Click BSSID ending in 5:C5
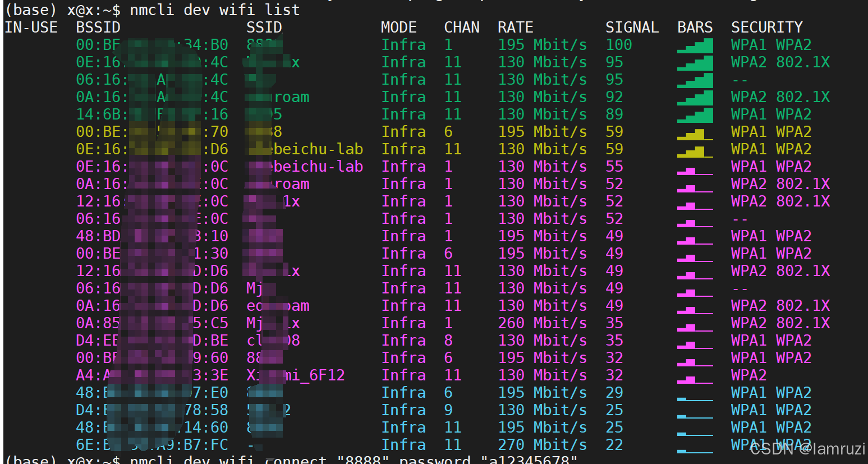The height and width of the screenshot is (464, 868). [152, 323]
